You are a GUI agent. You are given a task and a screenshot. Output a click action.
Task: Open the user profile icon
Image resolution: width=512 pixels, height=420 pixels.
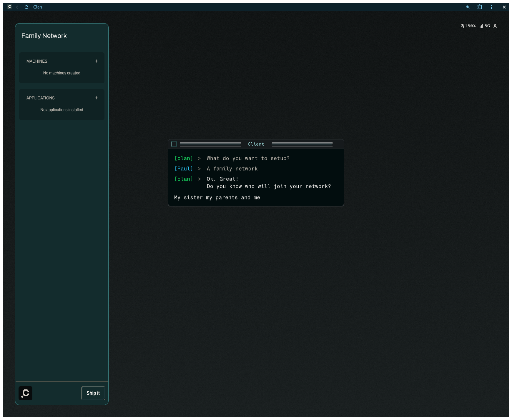pyautogui.click(x=495, y=26)
